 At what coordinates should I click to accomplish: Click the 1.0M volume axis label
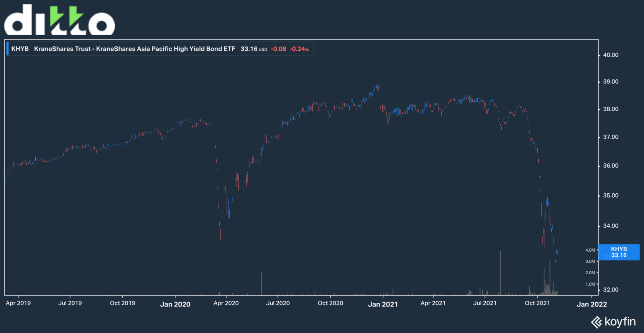pyautogui.click(x=590, y=284)
